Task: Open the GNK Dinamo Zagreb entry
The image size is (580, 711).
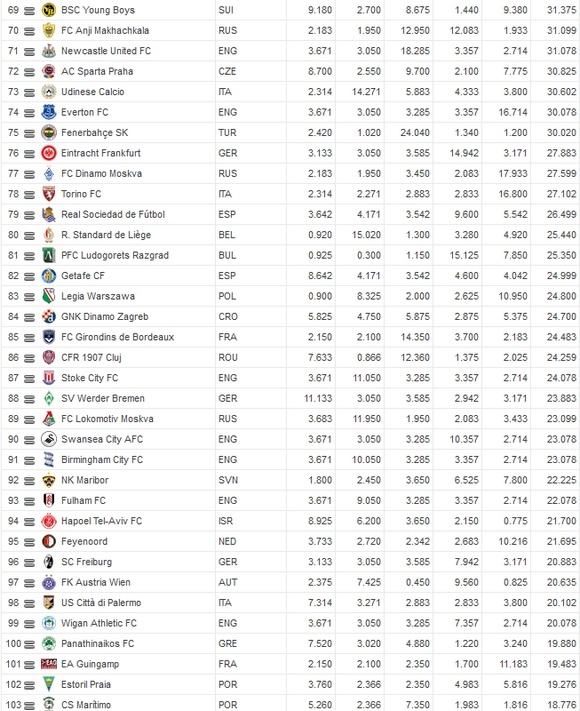Action: (x=105, y=317)
